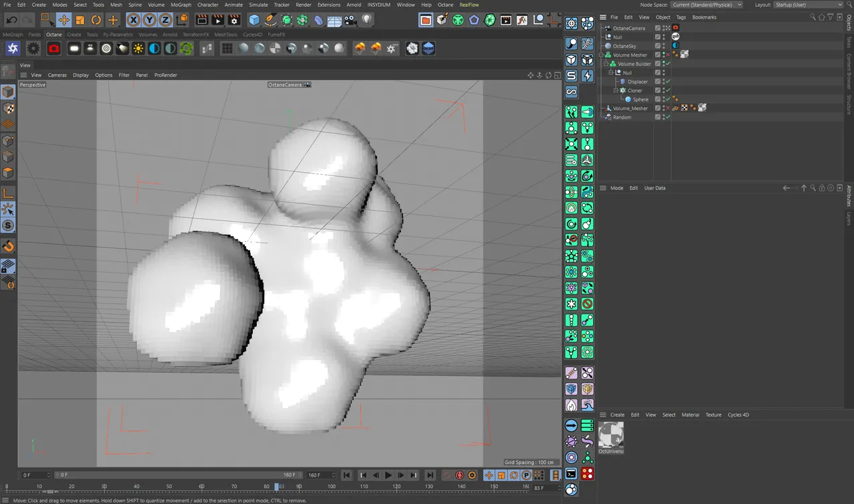Click the Make Editable cube icon in the left toolbar
This screenshot has width=854, height=504.
click(x=8, y=92)
